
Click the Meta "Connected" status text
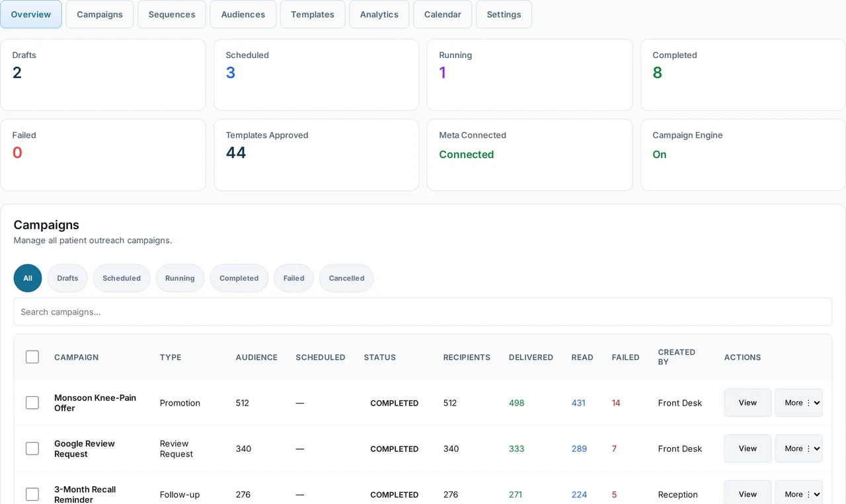[467, 155]
